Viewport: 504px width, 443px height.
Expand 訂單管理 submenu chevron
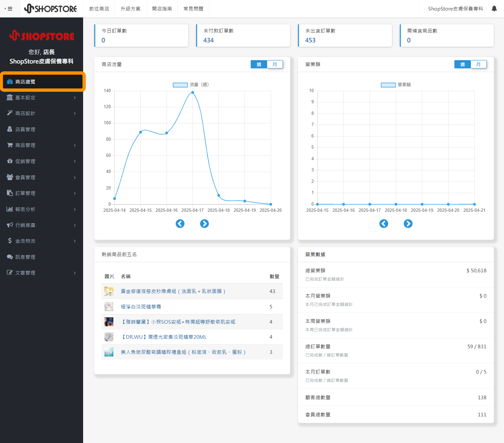[75, 193]
